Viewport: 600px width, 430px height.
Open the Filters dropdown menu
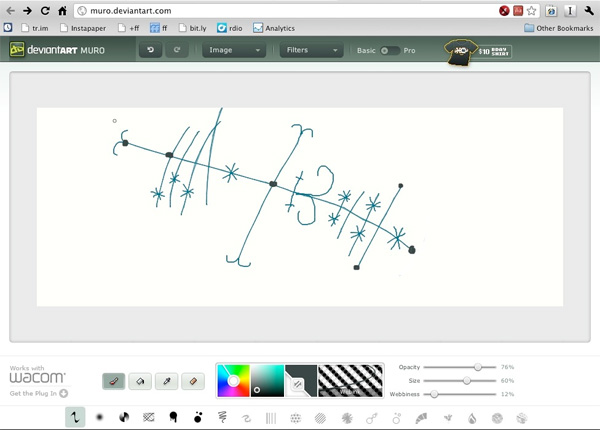(309, 50)
